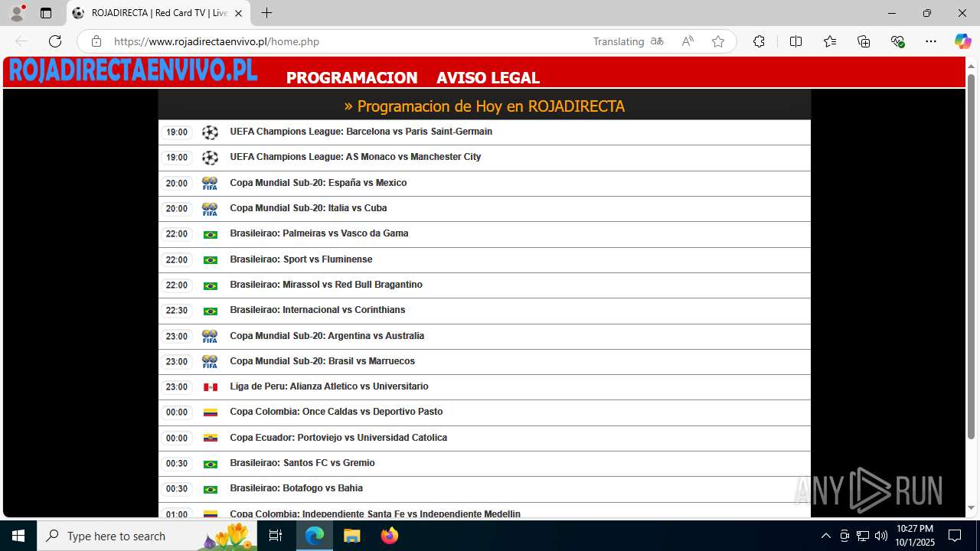Viewport: 980px width, 551px height.
Task: Expand the Brasil vs Marruecos row
Action: (x=484, y=361)
